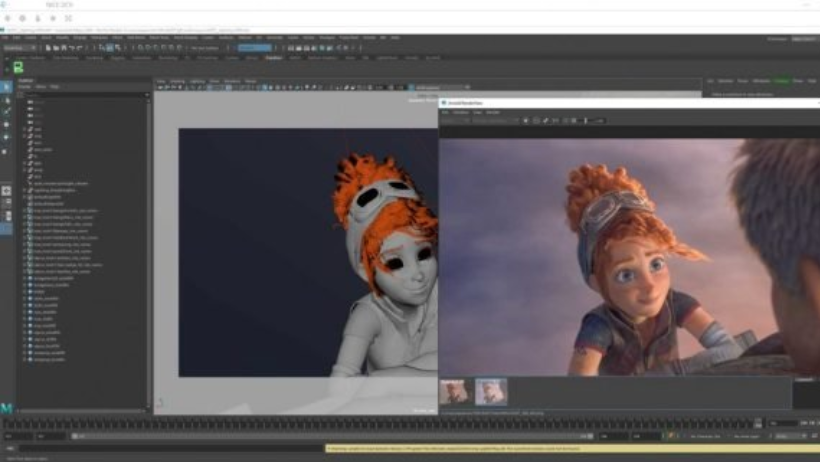Click the Render Current Frame clapper icon
This screenshot has width=820, height=462.
[x=299, y=48]
